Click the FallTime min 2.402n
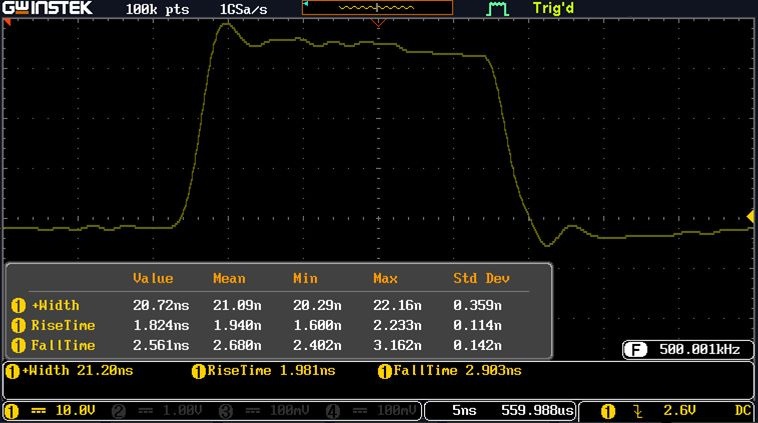The height and width of the screenshot is (423, 758). (x=317, y=345)
